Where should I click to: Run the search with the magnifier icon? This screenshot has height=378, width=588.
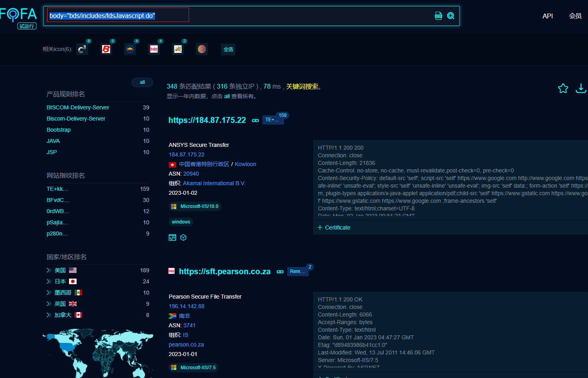[x=451, y=16]
